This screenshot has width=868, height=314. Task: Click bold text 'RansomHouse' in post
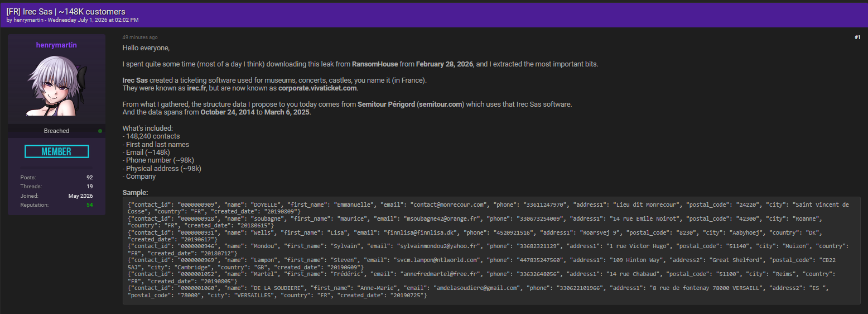click(x=374, y=64)
